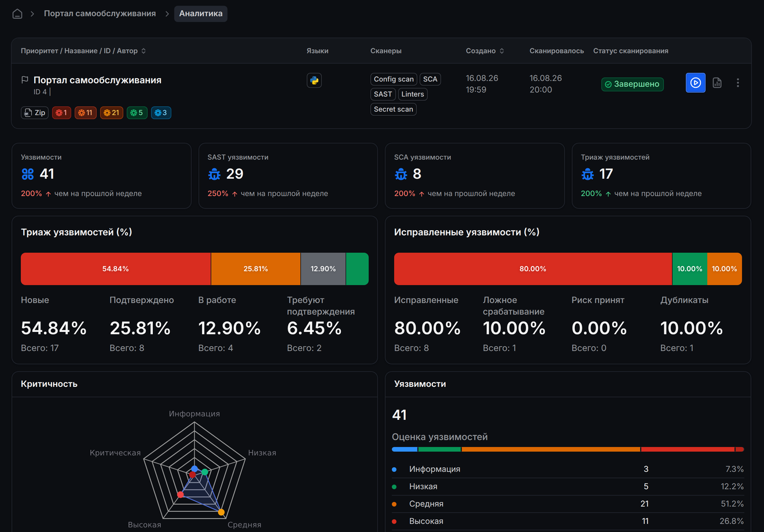This screenshot has width=764, height=532.
Task: Select the 'Низкая' row in vulnerabilities list
Action: point(568,486)
